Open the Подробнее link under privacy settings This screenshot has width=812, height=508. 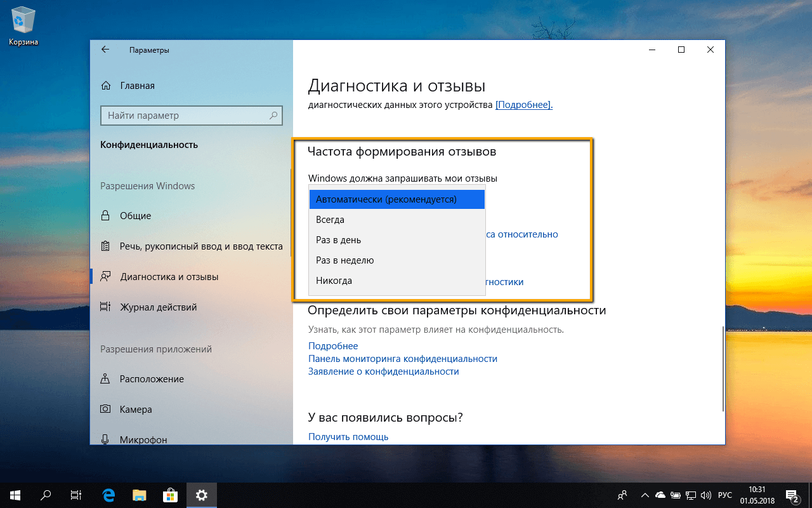pos(333,346)
